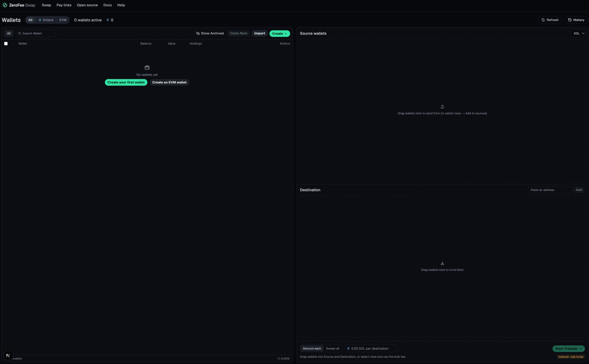Open the transfer History
Viewport: 589px width, 364px height.
(x=576, y=20)
